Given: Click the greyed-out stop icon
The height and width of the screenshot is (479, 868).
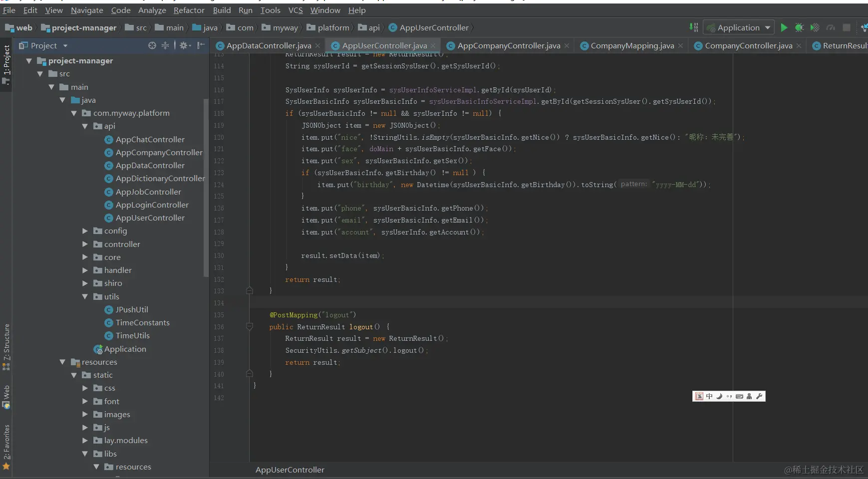Looking at the screenshot, I should point(847,27).
